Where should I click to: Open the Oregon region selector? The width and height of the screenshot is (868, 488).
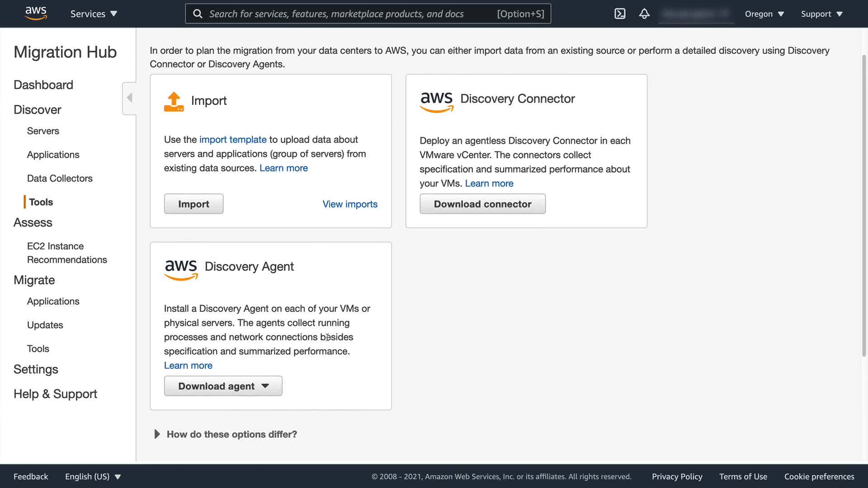point(764,14)
